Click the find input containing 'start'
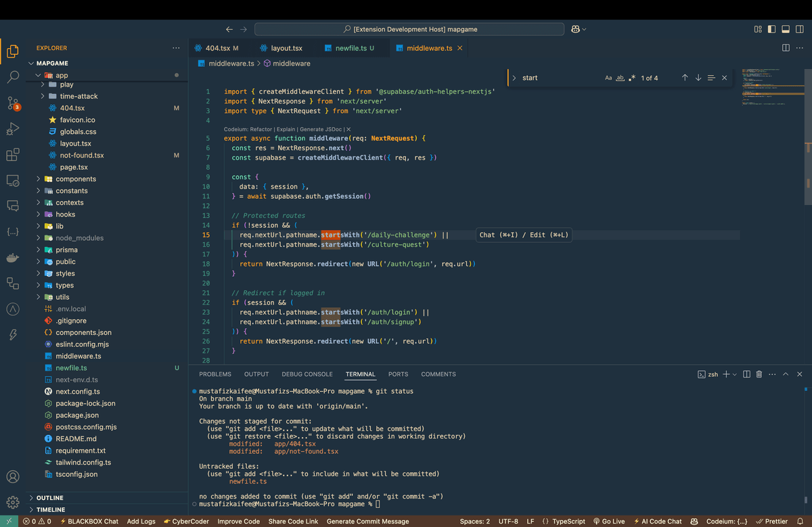 [560, 78]
